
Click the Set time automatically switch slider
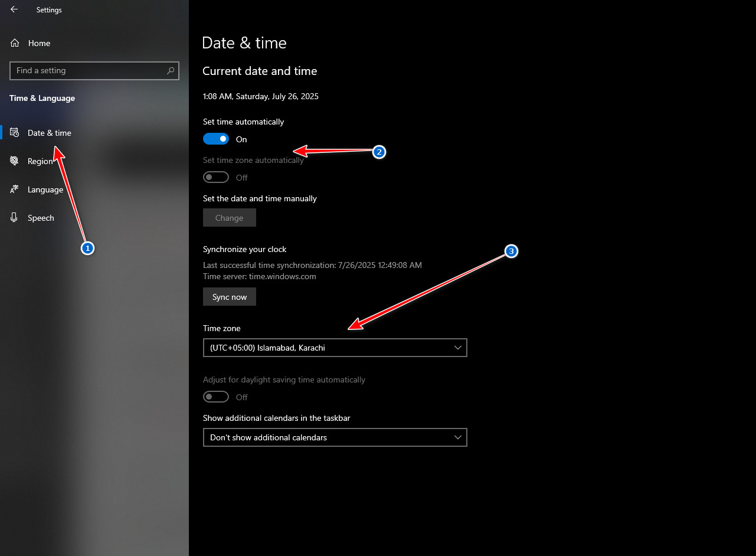coord(215,139)
